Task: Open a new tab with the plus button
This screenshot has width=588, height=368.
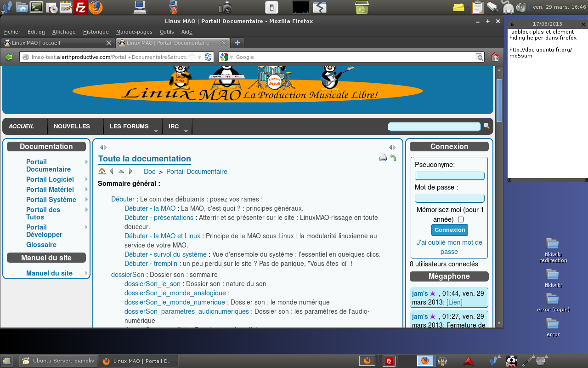Action: [237, 43]
